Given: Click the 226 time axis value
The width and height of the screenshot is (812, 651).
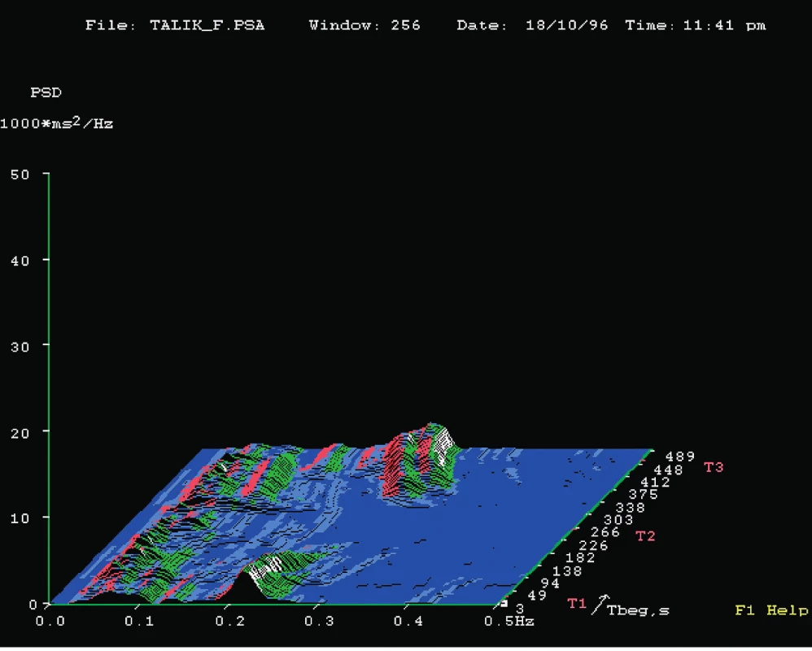Looking at the screenshot, I should [x=593, y=545].
